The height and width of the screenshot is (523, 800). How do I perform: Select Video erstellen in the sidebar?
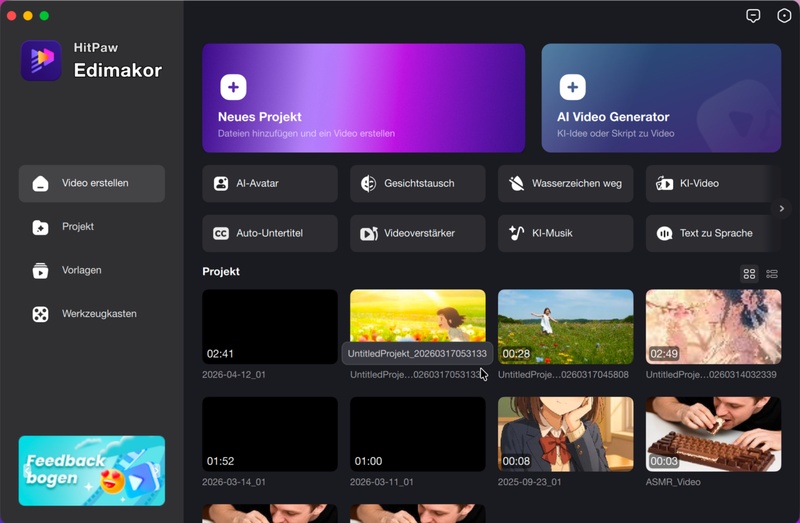click(92, 184)
